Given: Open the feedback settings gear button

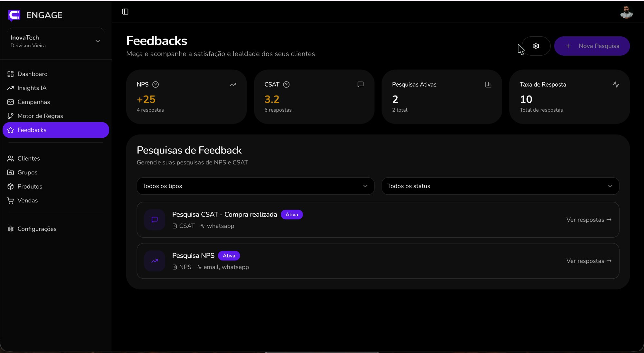Looking at the screenshot, I should click(x=536, y=46).
